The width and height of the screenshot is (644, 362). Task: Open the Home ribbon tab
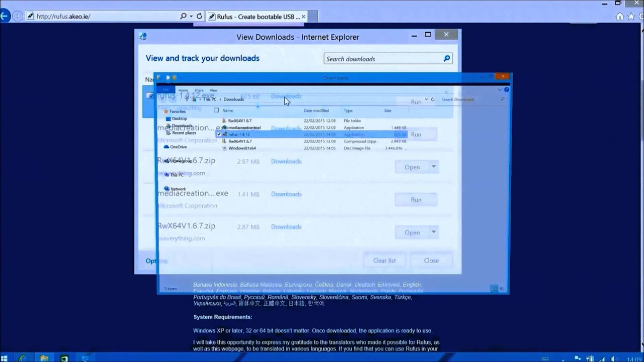[183, 90]
